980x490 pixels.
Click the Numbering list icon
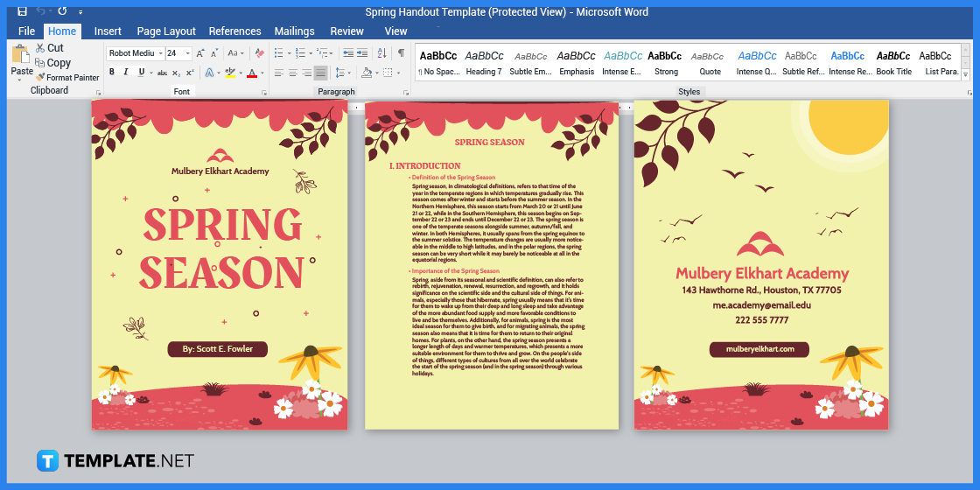pyautogui.click(x=300, y=53)
